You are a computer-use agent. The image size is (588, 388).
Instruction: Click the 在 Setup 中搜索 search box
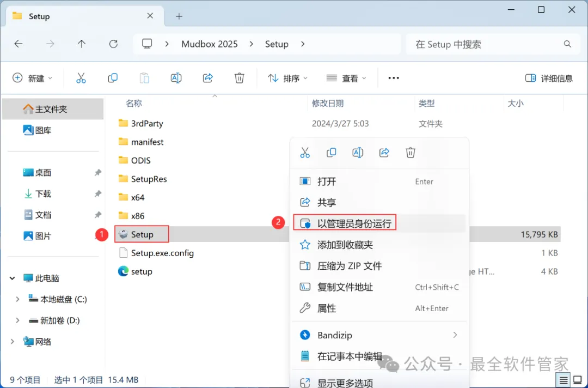pos(493,44)
